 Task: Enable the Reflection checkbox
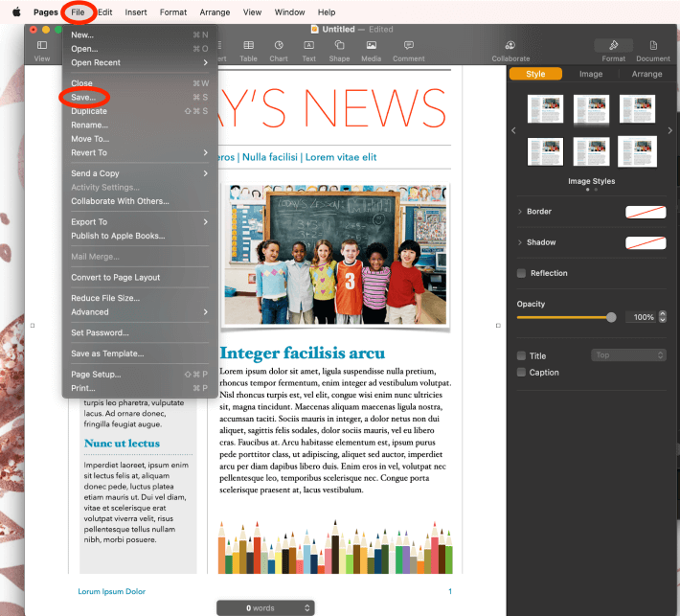point(521,273)
